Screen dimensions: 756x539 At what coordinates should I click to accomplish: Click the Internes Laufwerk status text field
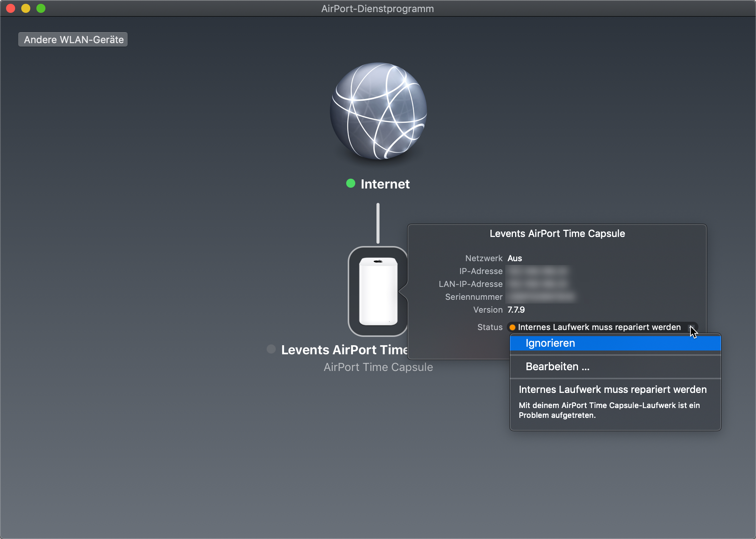coord(599,327)
